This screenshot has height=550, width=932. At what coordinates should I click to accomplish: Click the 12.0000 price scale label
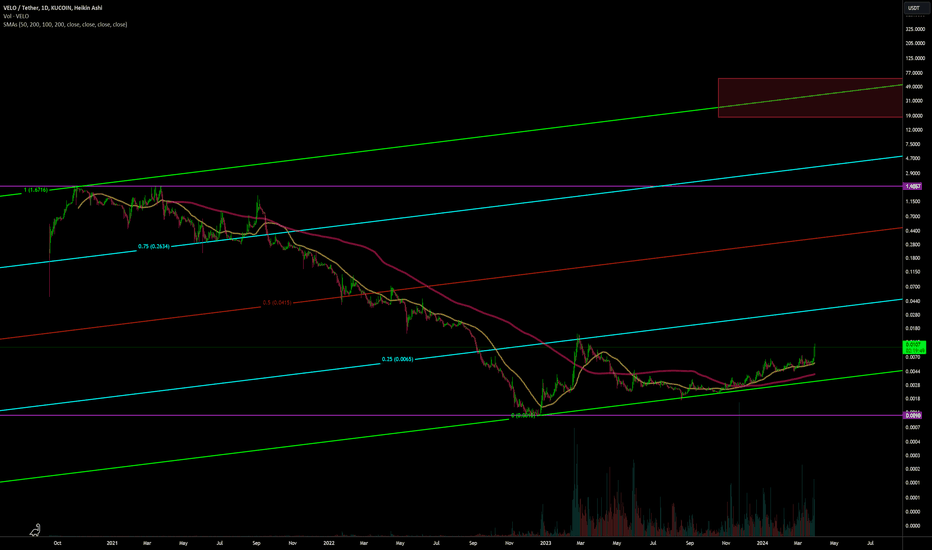[x=915, y=130]
